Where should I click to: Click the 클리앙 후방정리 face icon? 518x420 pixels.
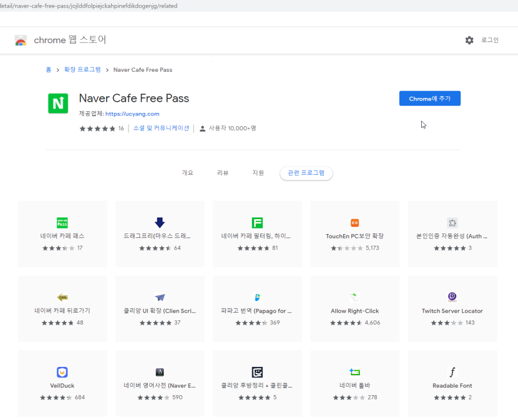[x=257, y=372]
